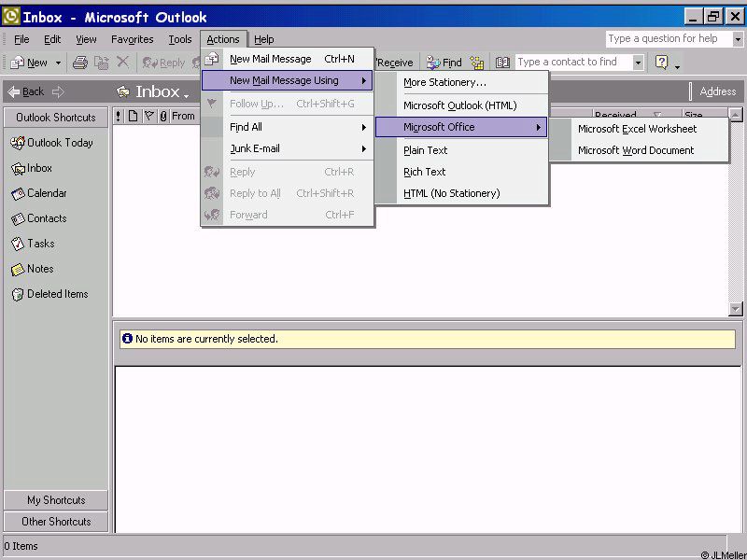Expand the Microsoft Office submenu
Screen dimensions: 747x560
pyautogui.click(x=461, y=127)
